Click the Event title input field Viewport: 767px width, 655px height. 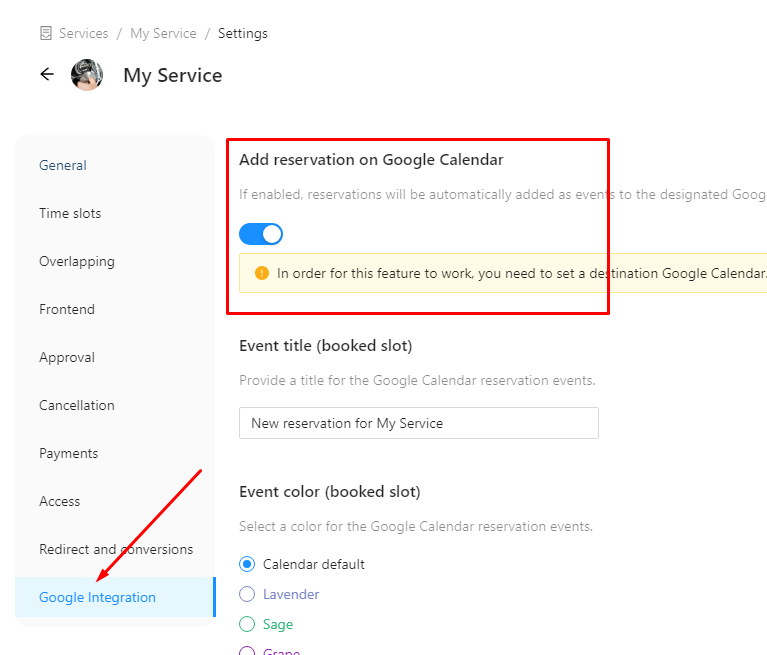419,423
